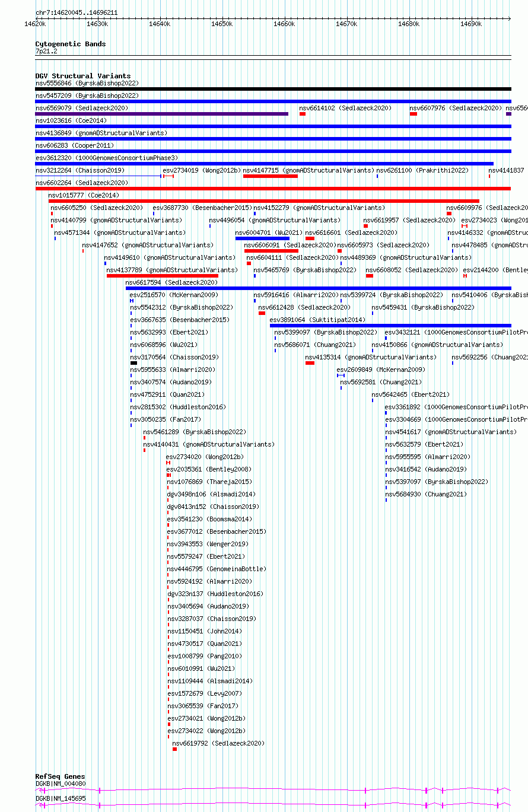Open nsv6617594 (Sedlazeck2020) variant
This screenshot has width=528, height=812.
(172, 282)
